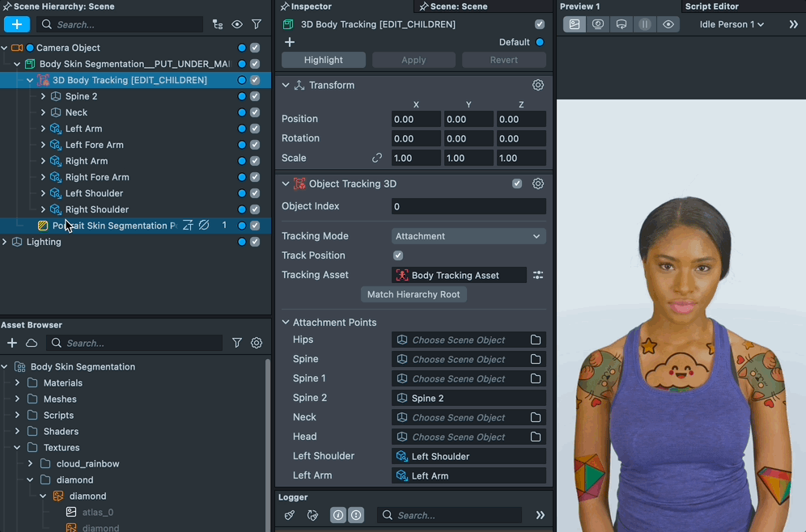Click the Tracking Asset options icon
This screenshot has height=532, width=806.
538,275
